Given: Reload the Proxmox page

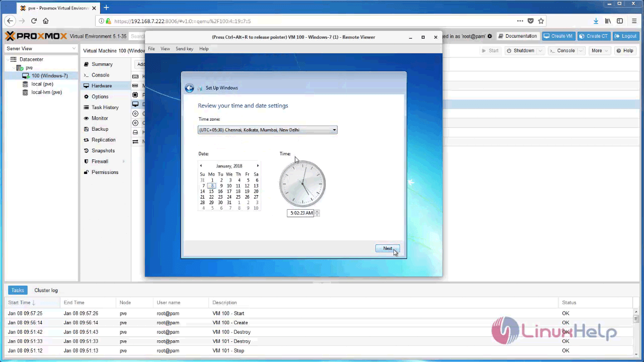Looking at the screenshot, I should click(x=34, y=21).
